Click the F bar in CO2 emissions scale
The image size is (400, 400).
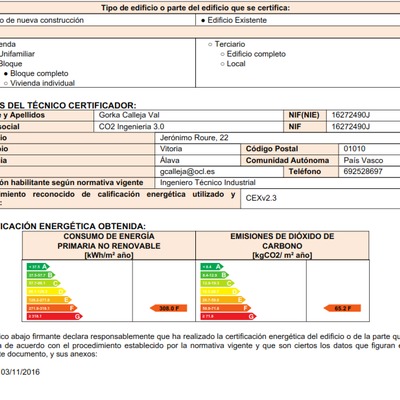pos(226,308)
